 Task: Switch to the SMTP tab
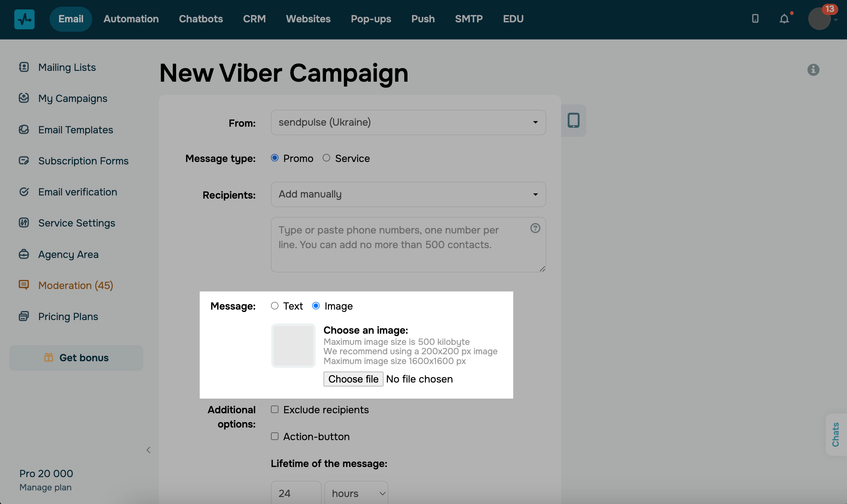point(469,19)
